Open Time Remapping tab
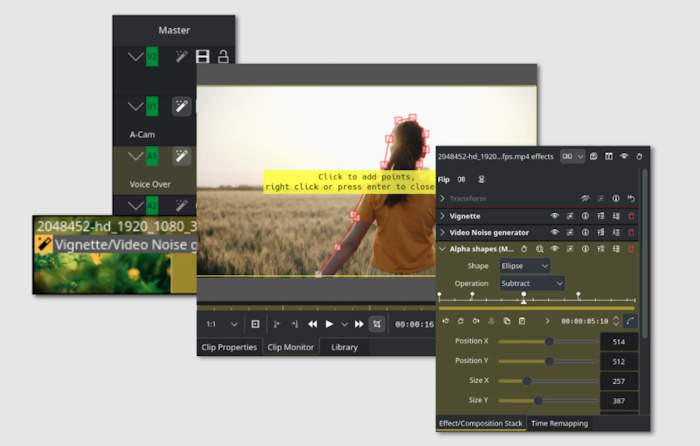Viewport: 700px width, 446px height. click(559, 423)
